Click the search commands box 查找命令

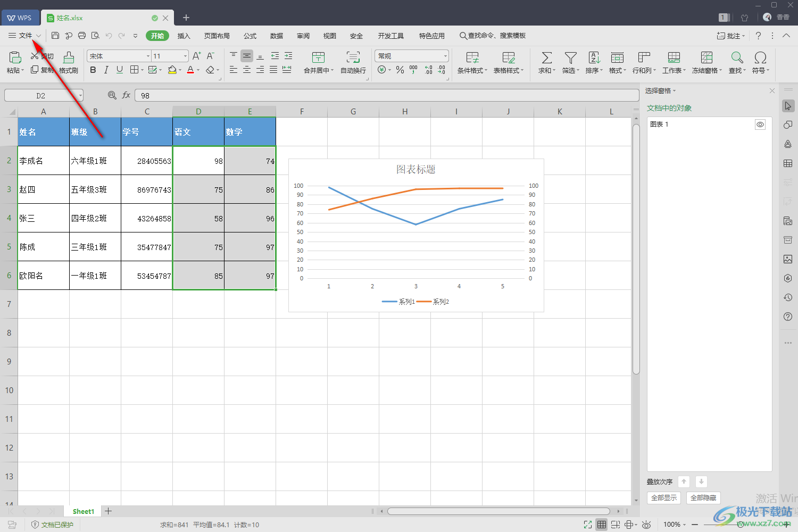tap(493, 36)
